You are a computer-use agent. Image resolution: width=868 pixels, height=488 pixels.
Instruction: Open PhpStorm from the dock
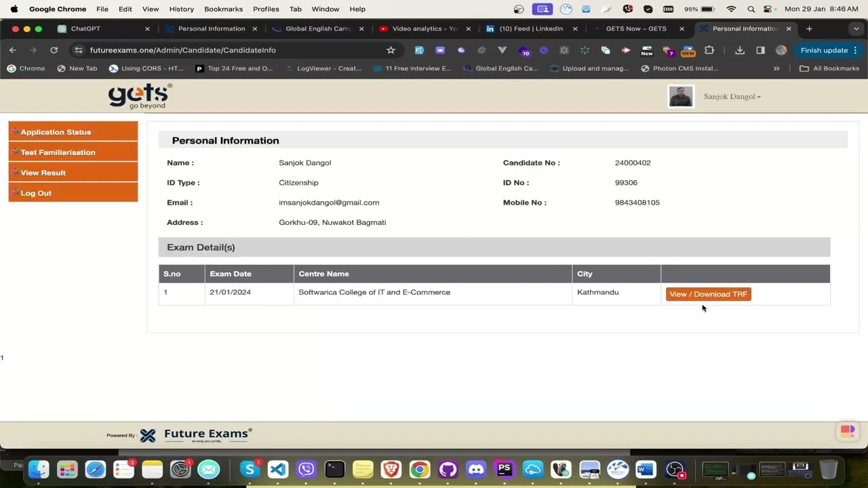pos(505,469)
